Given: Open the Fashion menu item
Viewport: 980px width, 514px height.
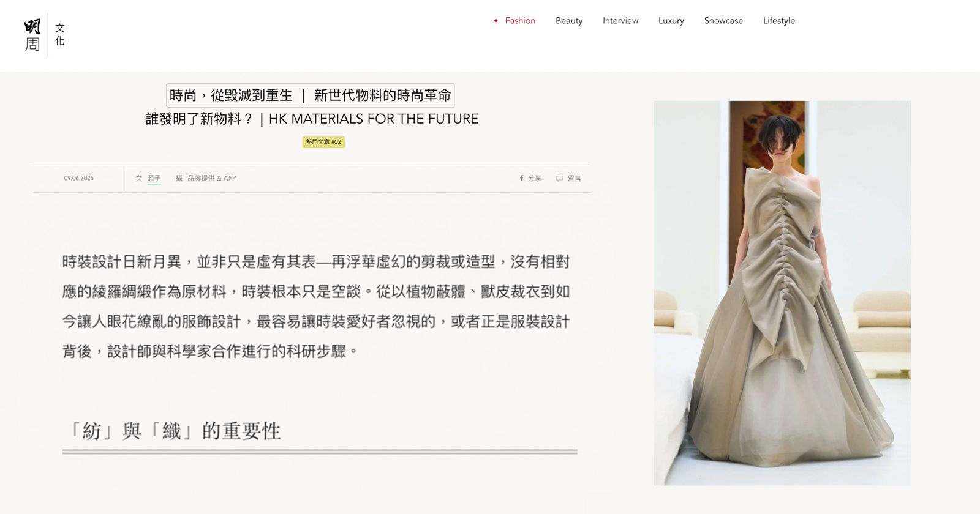Looking at the screenshot, I should pyautogui.click(x=520, y=21).
